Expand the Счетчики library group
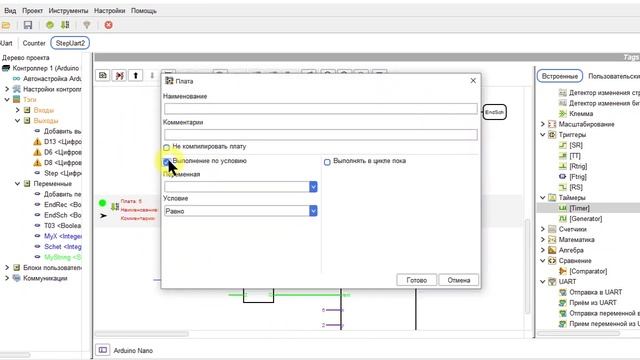Screen dimensions: 640x360 [543, 229]
